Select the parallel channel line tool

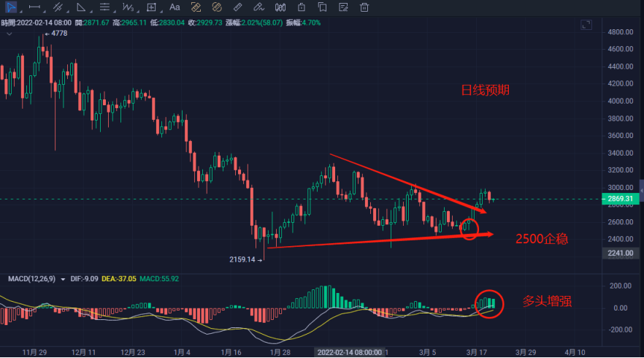click(x=58, y=7)
